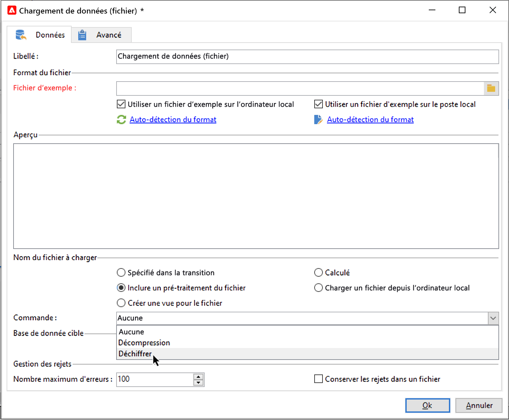The height and width of the screenshot is (420, 509).
Task: Confirm the dialog with Ok
Action: [x=427, y=405]
